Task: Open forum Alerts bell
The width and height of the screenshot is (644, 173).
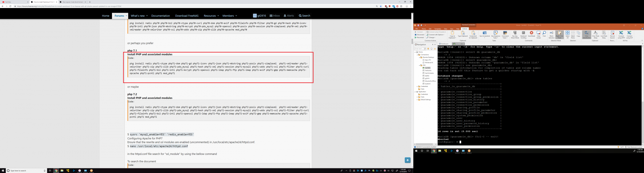Action: 289,16
